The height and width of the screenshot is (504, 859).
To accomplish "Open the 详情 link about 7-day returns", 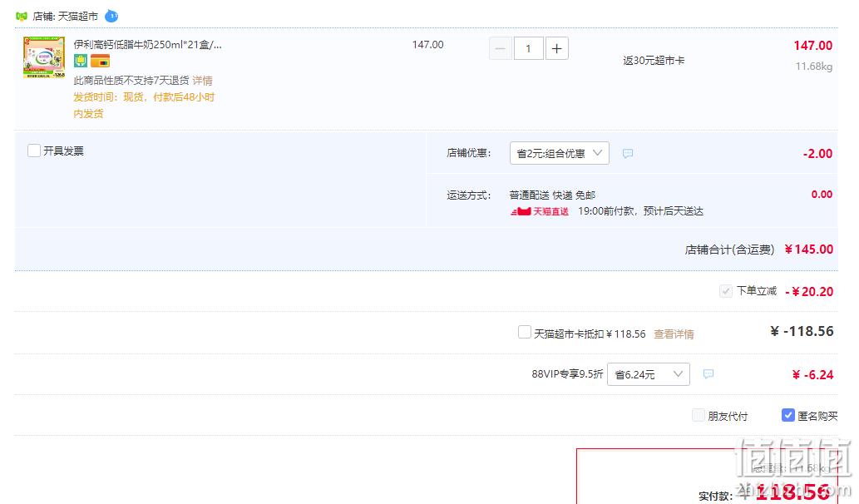I will 202,81.
